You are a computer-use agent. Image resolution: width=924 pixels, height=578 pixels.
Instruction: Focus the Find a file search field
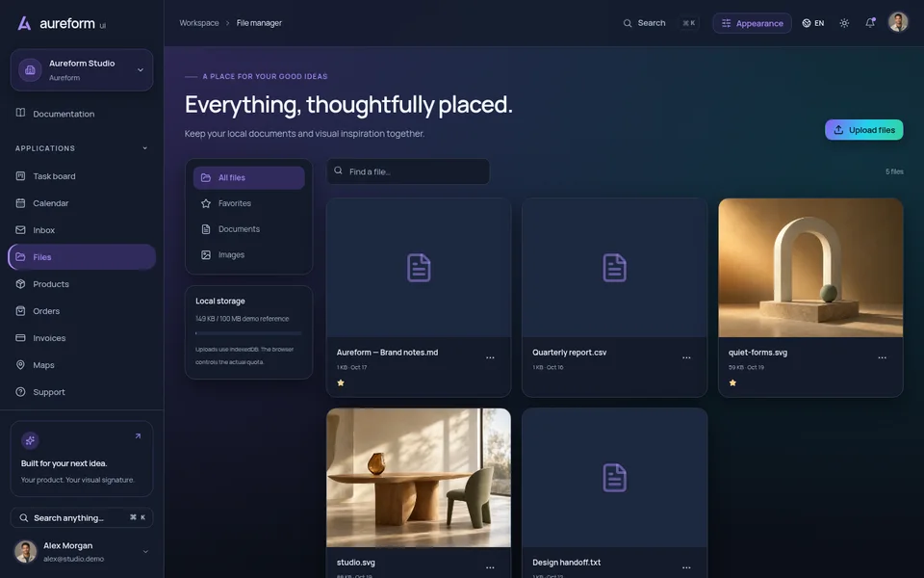point(408,171)
